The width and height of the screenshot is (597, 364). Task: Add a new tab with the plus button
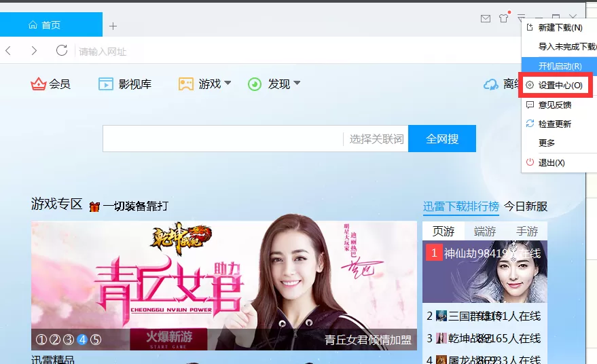click(x=113, y=26)
